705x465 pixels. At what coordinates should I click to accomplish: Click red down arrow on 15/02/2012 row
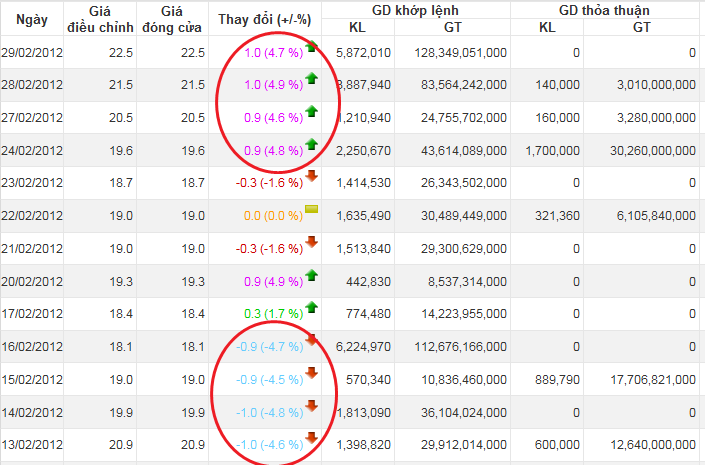(x=312, y=373)
